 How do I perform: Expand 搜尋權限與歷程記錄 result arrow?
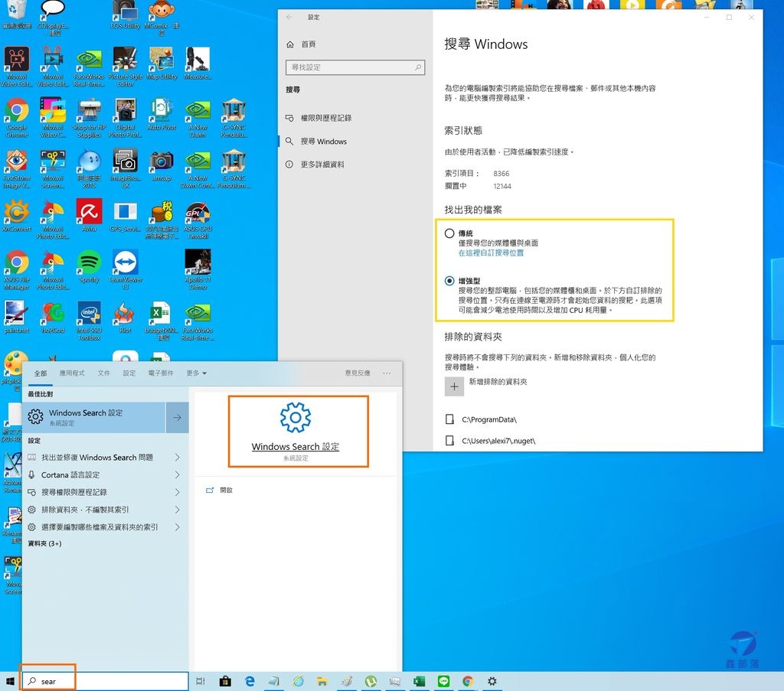coord(177,492)
